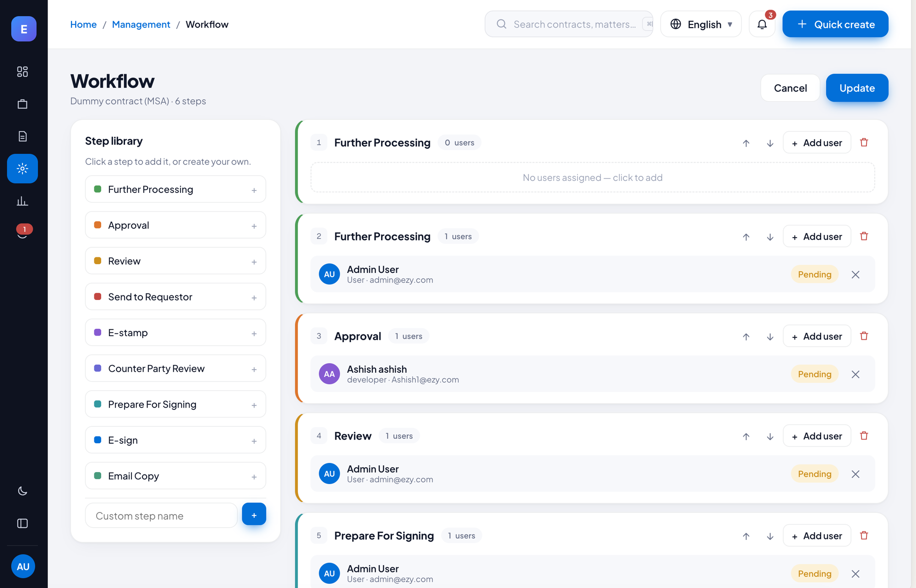
Task: Select the active management gear icon
Action: click(22, 169)
